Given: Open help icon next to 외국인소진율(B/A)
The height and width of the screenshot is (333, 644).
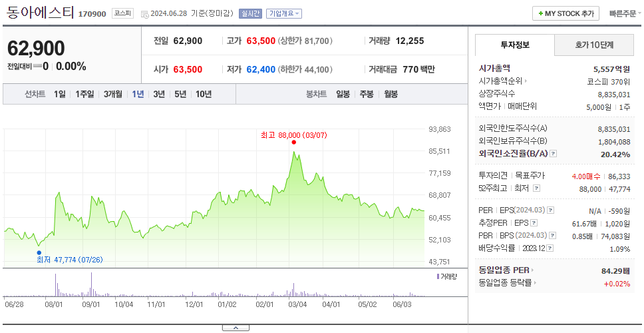Looking at the screenshot, I should (x=554, y=154).
